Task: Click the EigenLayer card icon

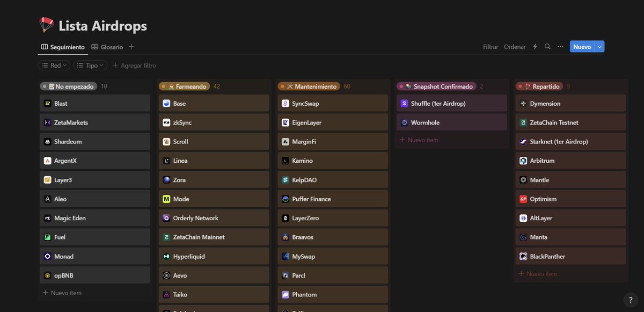Action: (x=286, y=122)
